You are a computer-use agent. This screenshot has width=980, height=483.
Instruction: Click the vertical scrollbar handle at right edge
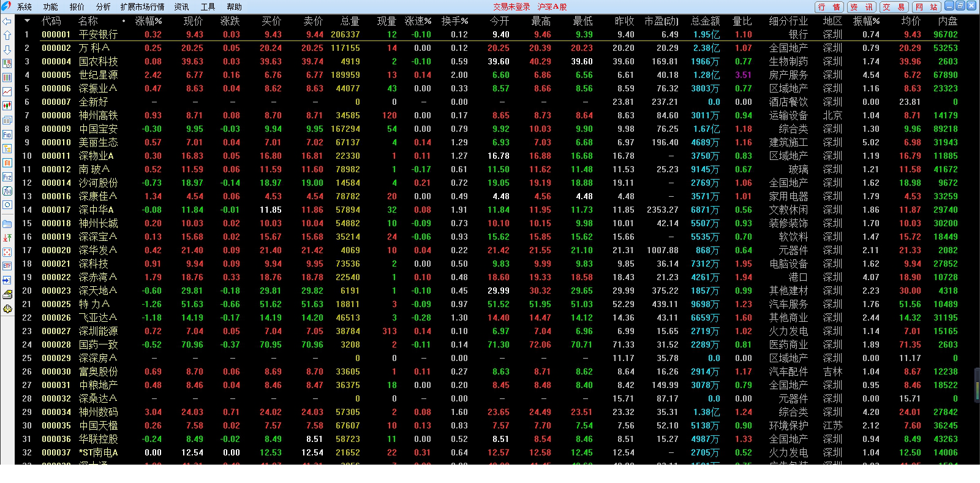coord(976,385)
